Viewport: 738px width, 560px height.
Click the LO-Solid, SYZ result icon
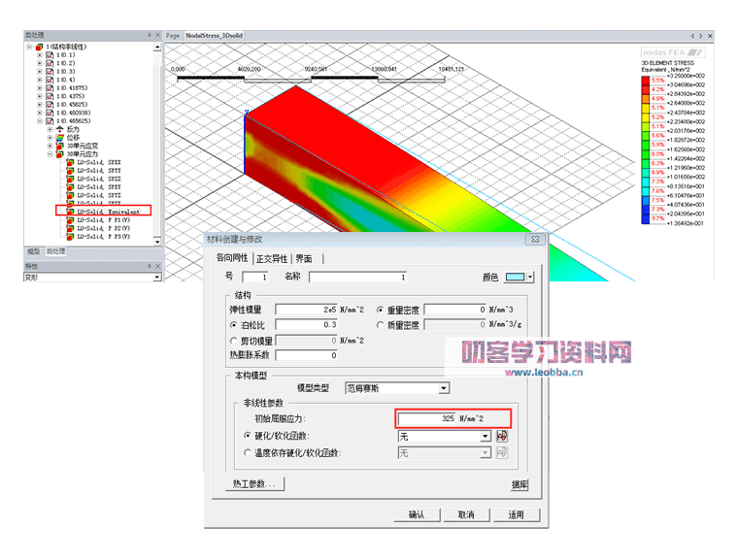point(70,195)
